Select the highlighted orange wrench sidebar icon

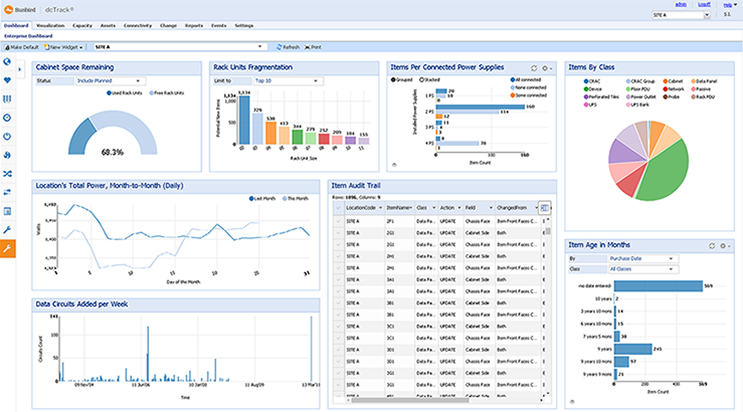point(8,248)
